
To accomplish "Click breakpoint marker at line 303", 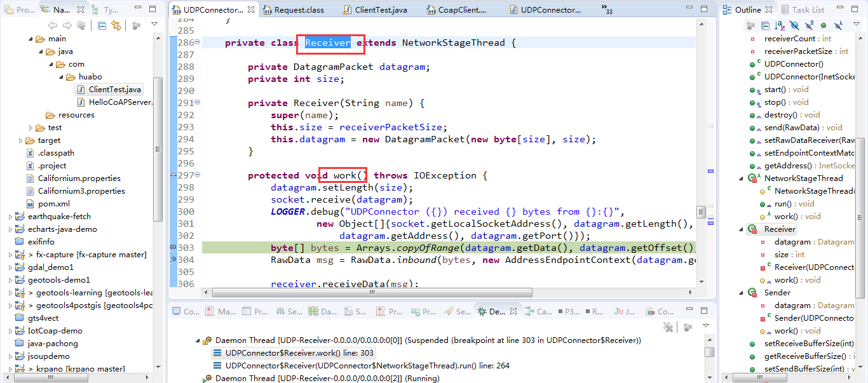I will [x=173, y=248].
